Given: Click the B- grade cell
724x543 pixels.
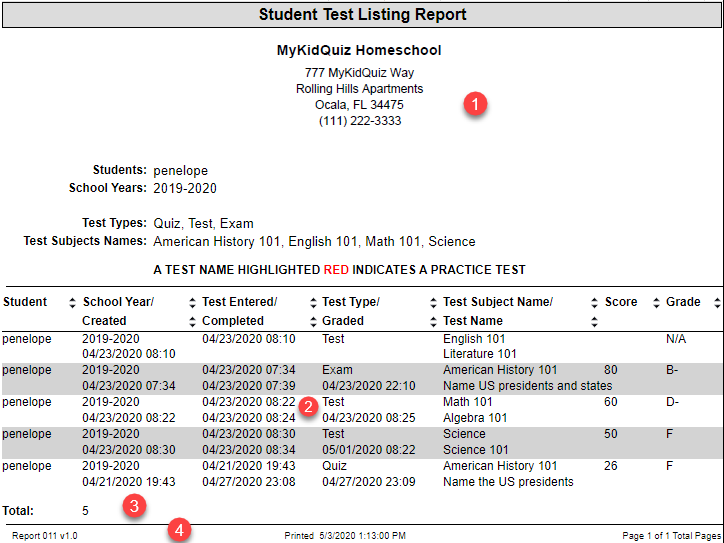Looking at the screenshot, I should (672, 370).
